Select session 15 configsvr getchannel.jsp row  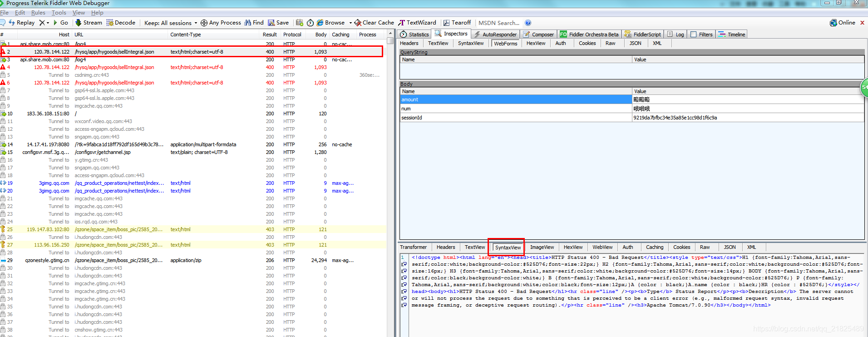193,152
